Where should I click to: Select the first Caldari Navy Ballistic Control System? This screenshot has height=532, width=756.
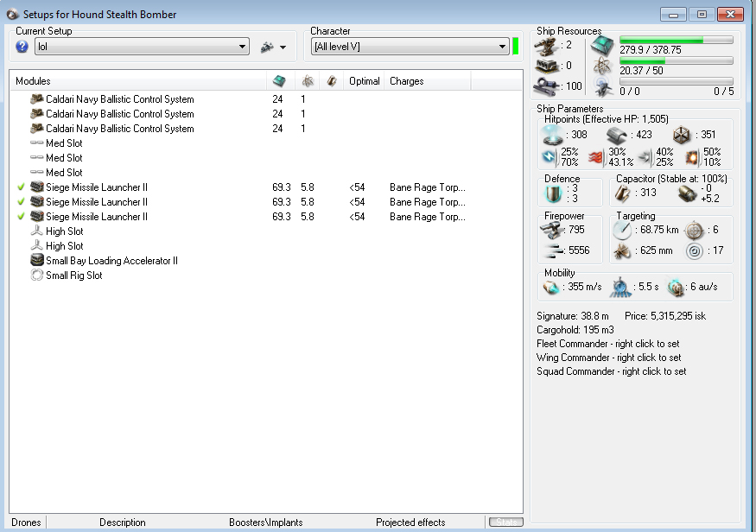[119, 99]
